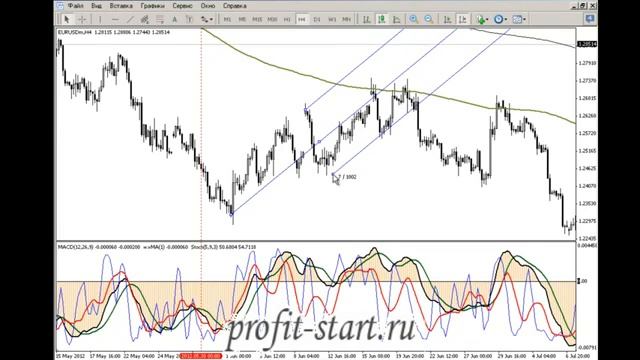This screenshot has height=360, width=640.
Task: Pick the horizontal line drawing tool
Action: 115,19
